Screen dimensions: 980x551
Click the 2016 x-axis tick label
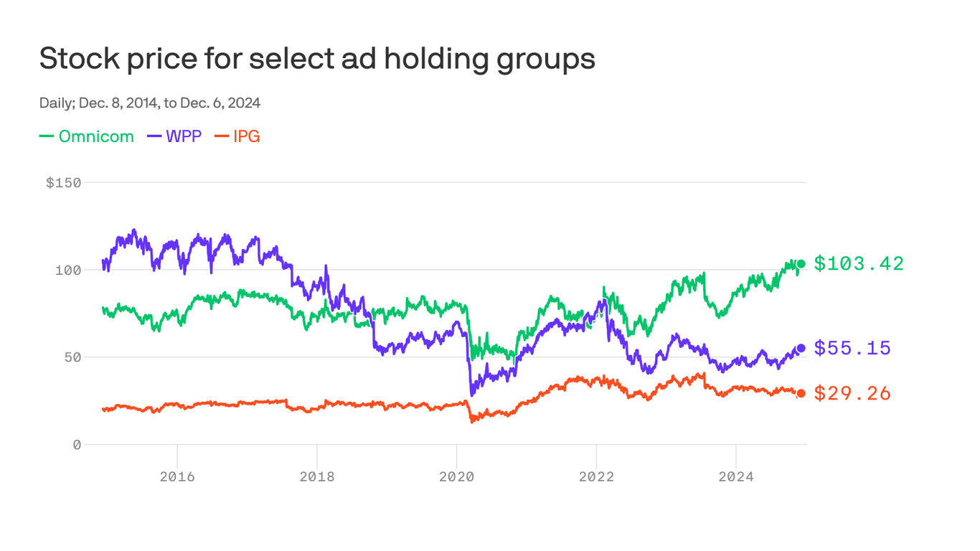tap(177, 476)
